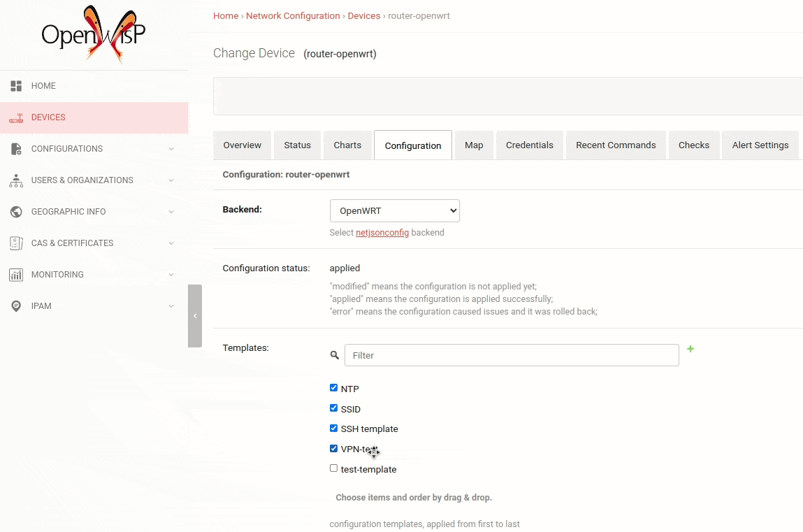The width and height of the screenshot is (803, 532).
Task: Uncheck the NTP template
Action: (333, 387)
